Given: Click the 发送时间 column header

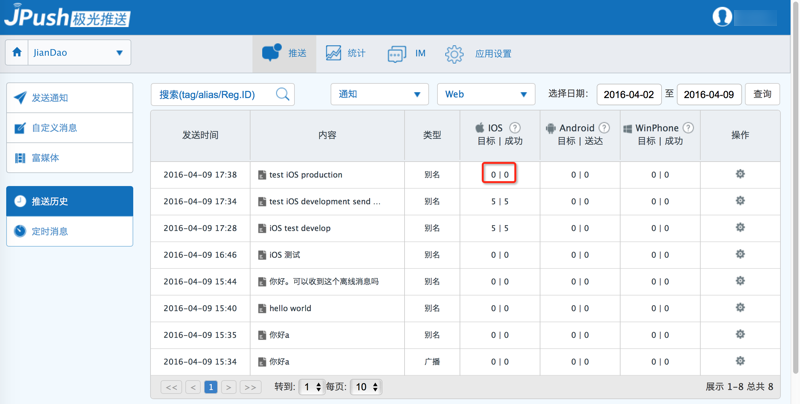Looking at the screenshot, I should coord(201,135).
